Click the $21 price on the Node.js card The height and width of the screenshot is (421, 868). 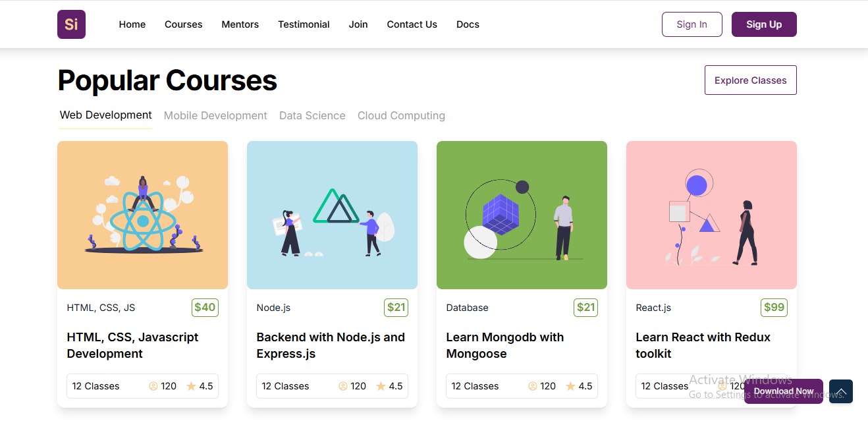[396, 308]
